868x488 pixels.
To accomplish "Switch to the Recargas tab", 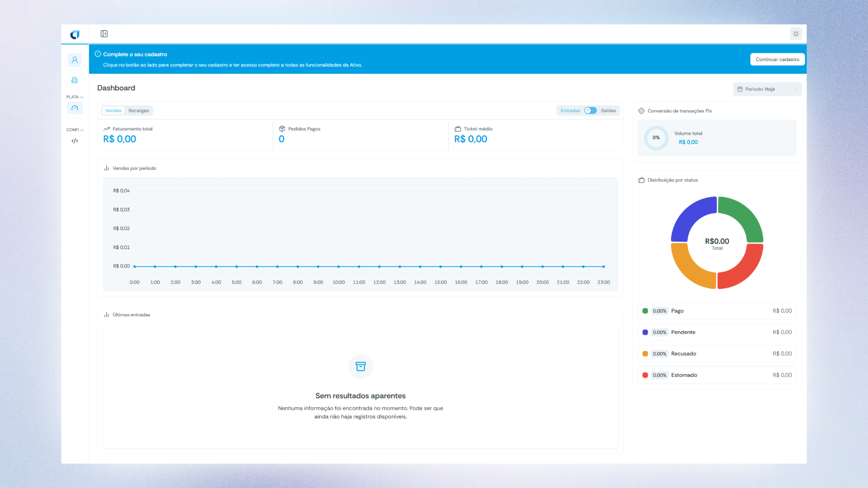I will pos(138,111).
